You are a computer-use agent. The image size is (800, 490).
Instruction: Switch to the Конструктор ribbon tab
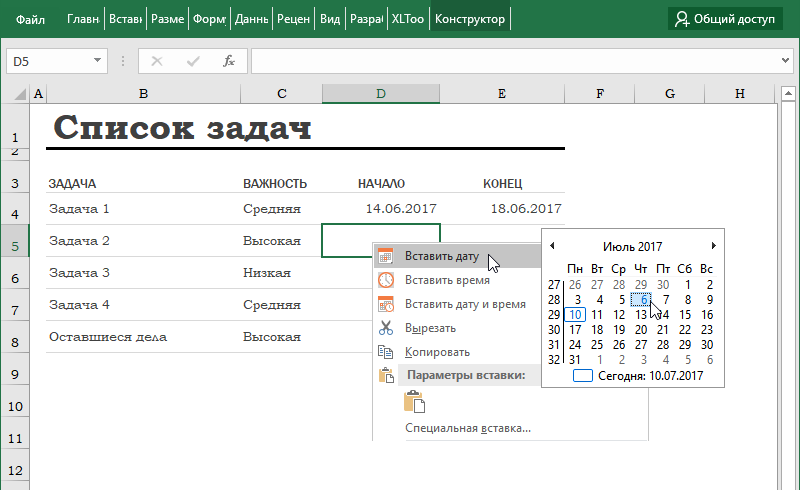[x=470, y=18]
